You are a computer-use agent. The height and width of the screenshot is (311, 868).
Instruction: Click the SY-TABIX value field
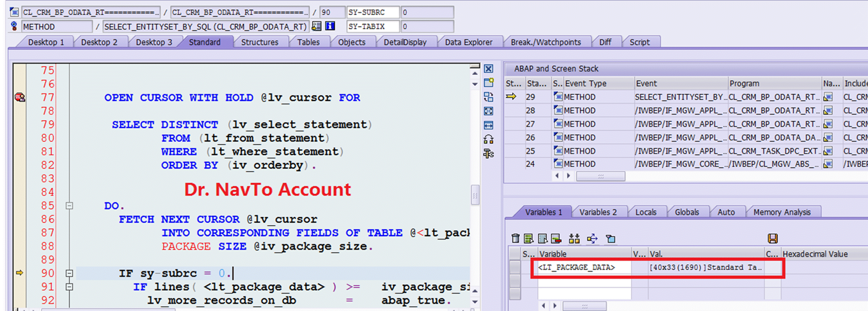point(427,26)
